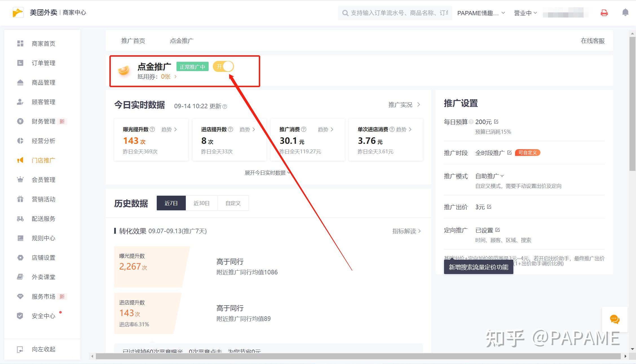Select 近30日 history range
Viewport: 636px width, 364px height.
(x=202, y=203)
